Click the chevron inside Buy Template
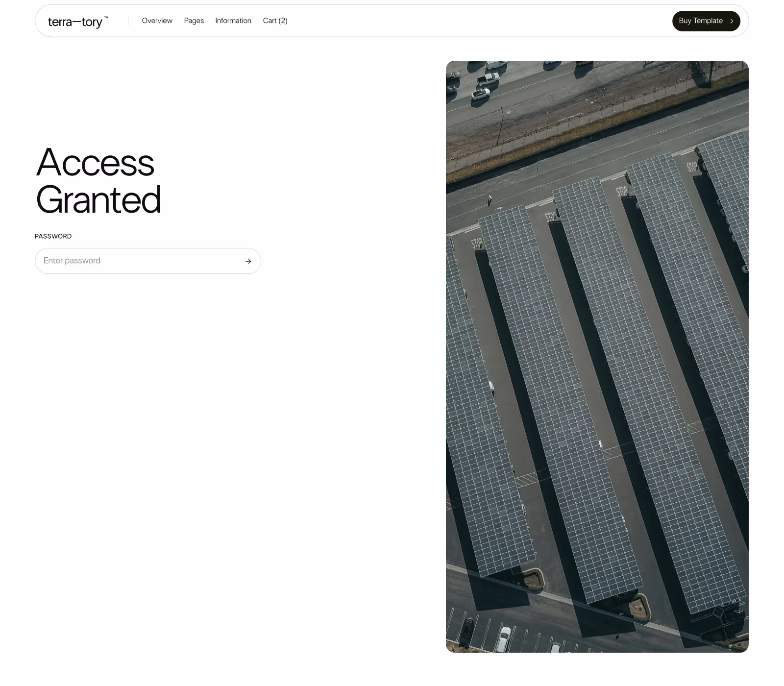 tap(732, 21)
